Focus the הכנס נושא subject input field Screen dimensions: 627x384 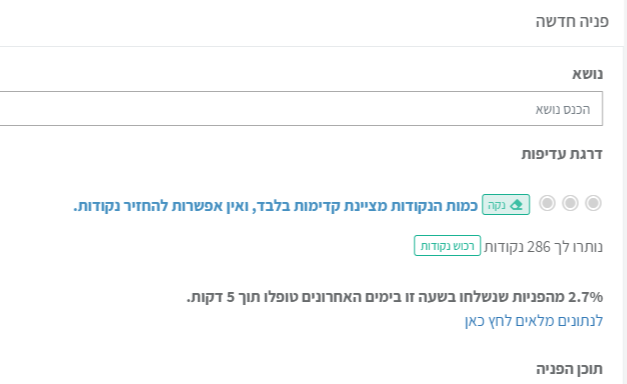[x=301, y=108]
